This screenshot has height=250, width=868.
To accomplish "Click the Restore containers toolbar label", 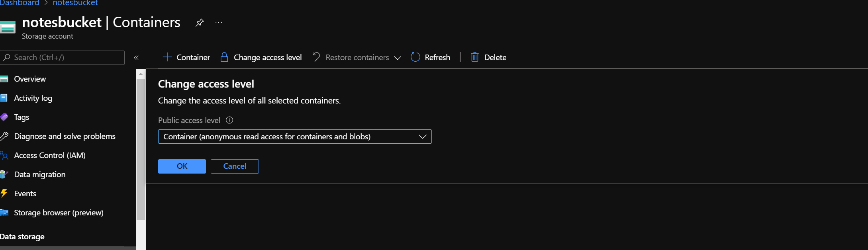I will click(357, 57).
